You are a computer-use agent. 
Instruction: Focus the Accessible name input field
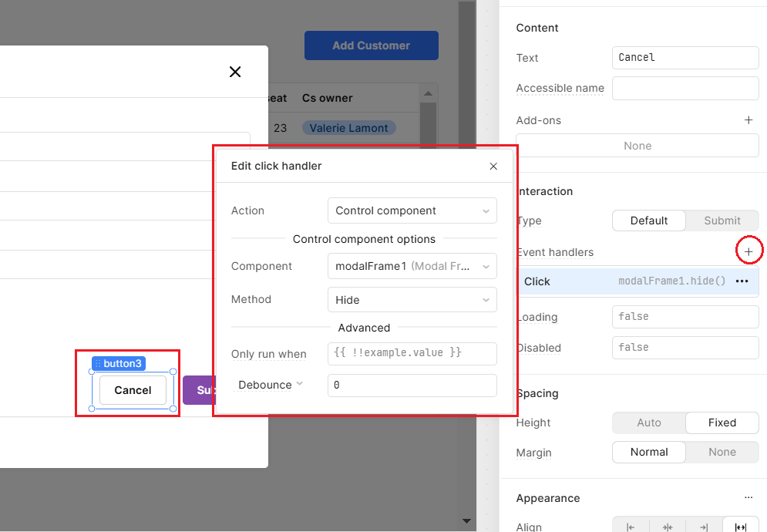(685, 88)
